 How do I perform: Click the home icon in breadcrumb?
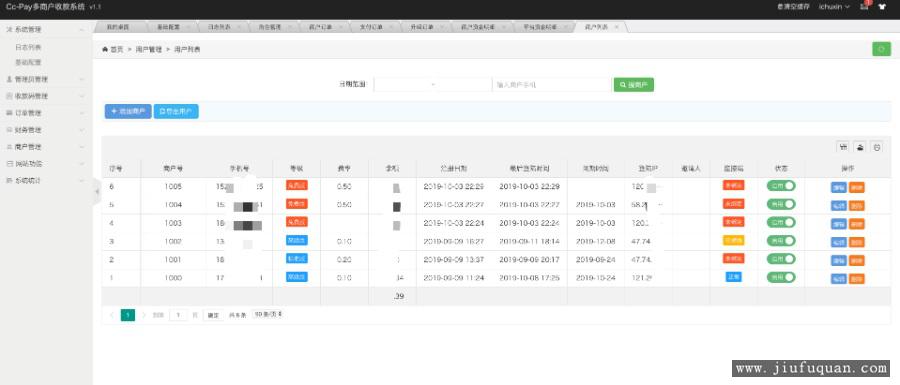coord(105,49)
